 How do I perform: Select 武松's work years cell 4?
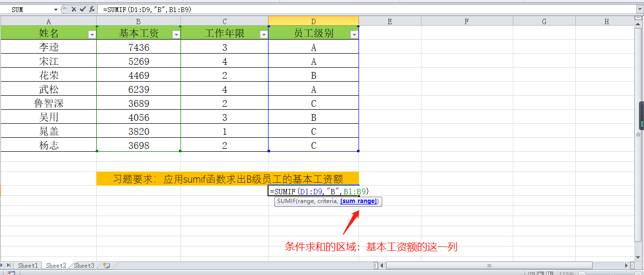pyautogui.click(x=225, y=89)
